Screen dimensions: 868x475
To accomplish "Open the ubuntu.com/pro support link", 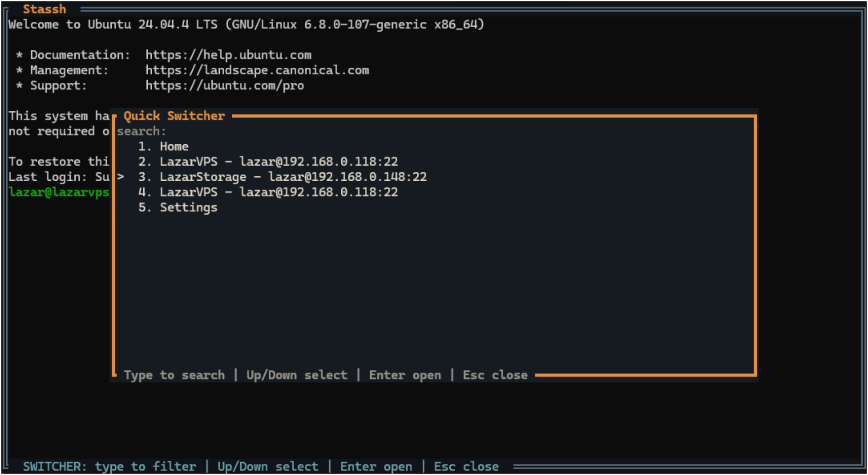I will 225,85.
